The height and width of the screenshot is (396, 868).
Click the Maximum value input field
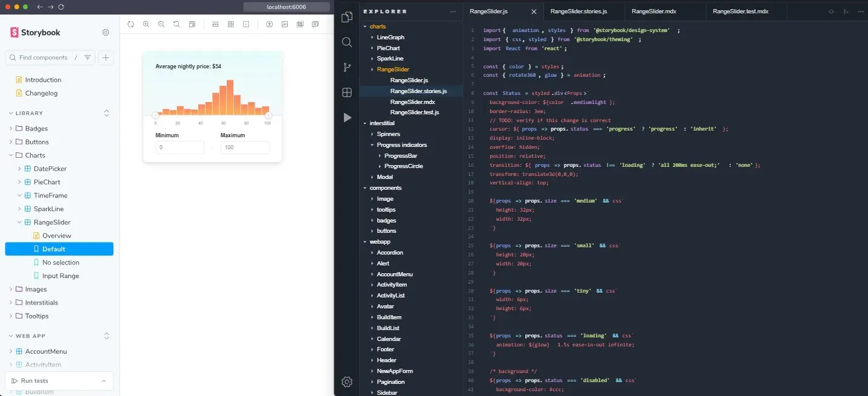(x=245, y=148)
